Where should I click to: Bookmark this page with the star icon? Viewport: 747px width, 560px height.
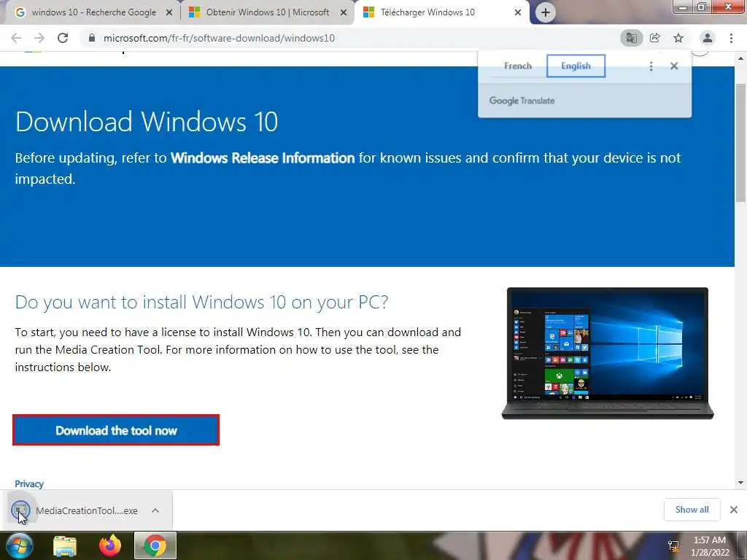click(678, 38)
